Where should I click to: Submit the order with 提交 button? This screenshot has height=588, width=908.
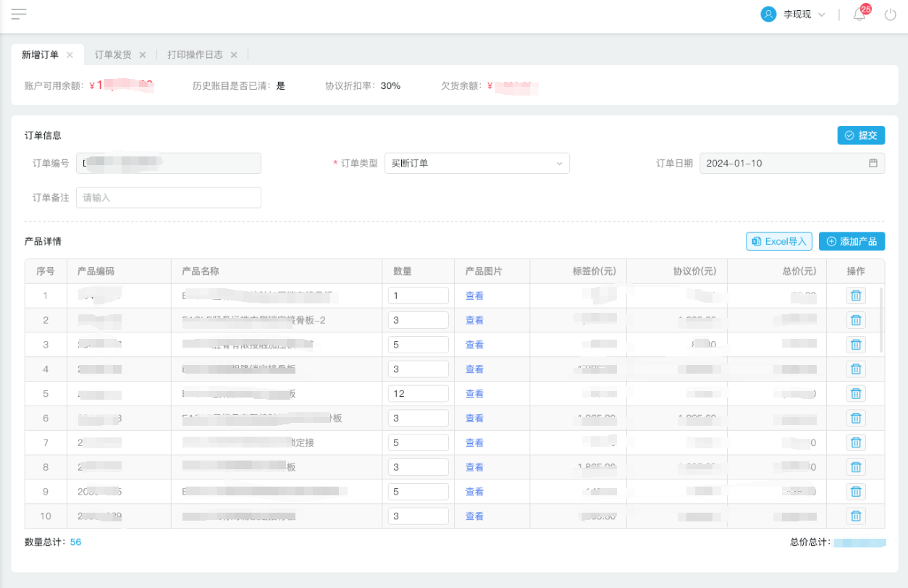pyautogui.click(x=861, y=135)
